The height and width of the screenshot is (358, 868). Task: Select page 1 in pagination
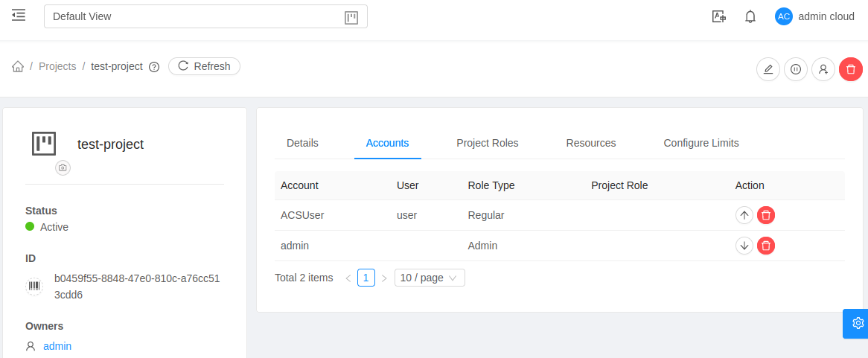[366, 278]
